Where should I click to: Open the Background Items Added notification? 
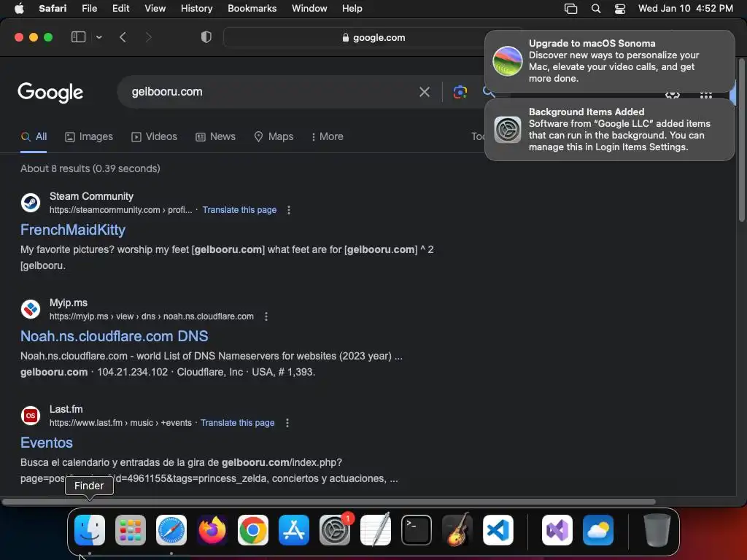[x=609, y=130]
